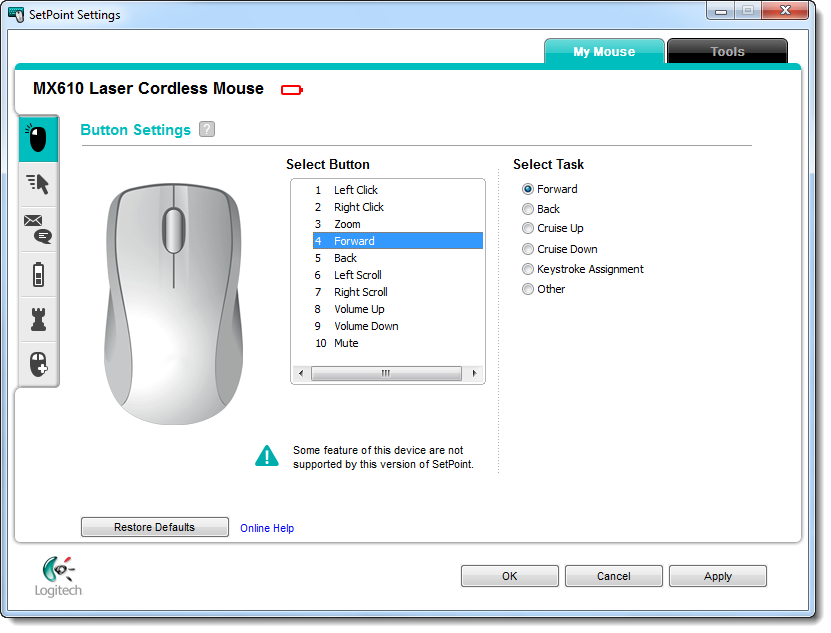This screenshot has width=831, height=633.
Task: Open the mouse plus advanced settings icon
Action: (x=38, y=364)
